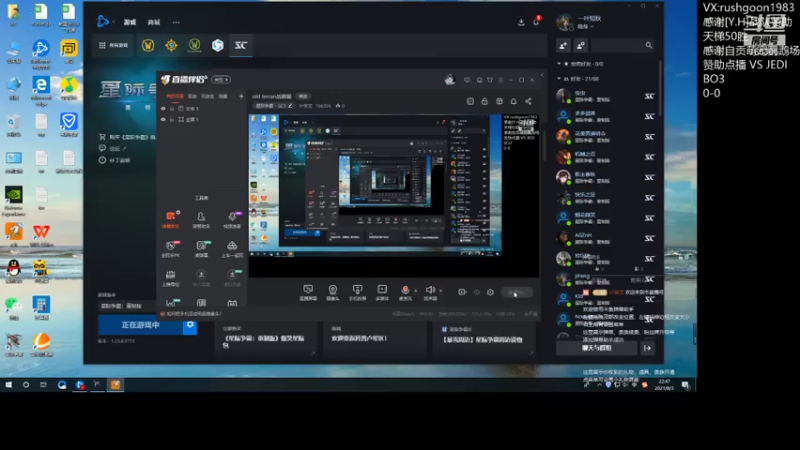Viewport: 800px width, 450px height.
Task: Open game settings gear beside play button
Action: 190,325
